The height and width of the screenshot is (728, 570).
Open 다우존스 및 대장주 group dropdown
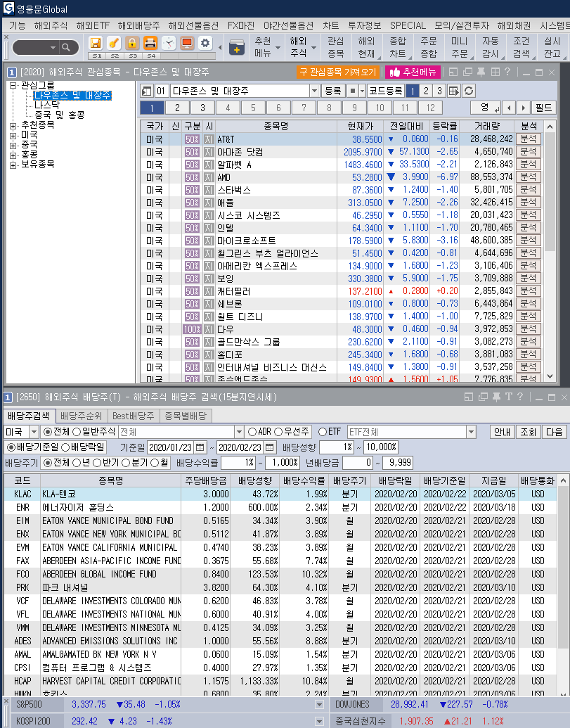[x=314, y=91]
